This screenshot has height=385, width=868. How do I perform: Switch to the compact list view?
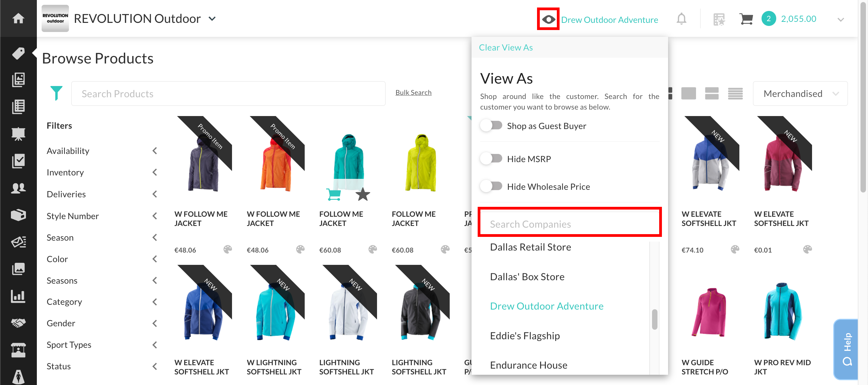click(735, 93)
